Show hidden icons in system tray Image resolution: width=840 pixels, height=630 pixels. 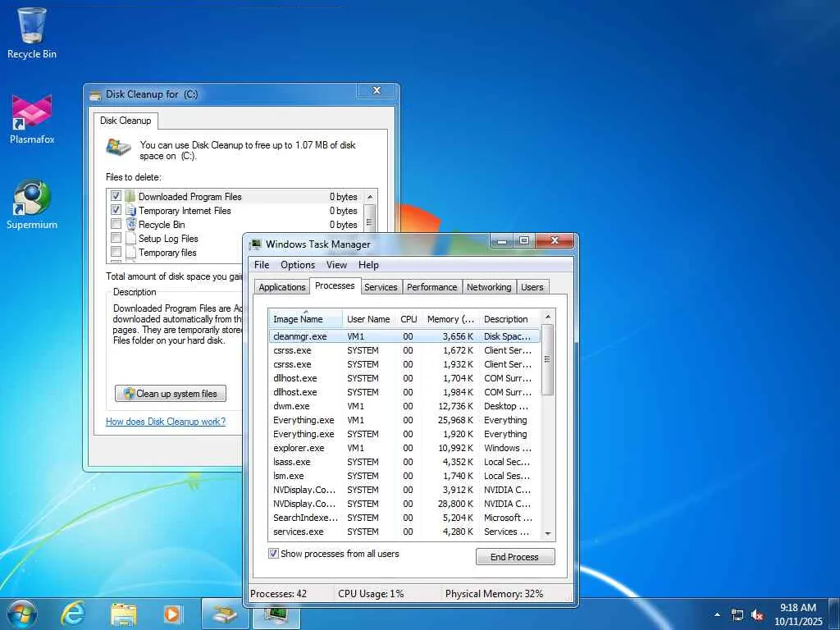[x=718, y=614]
